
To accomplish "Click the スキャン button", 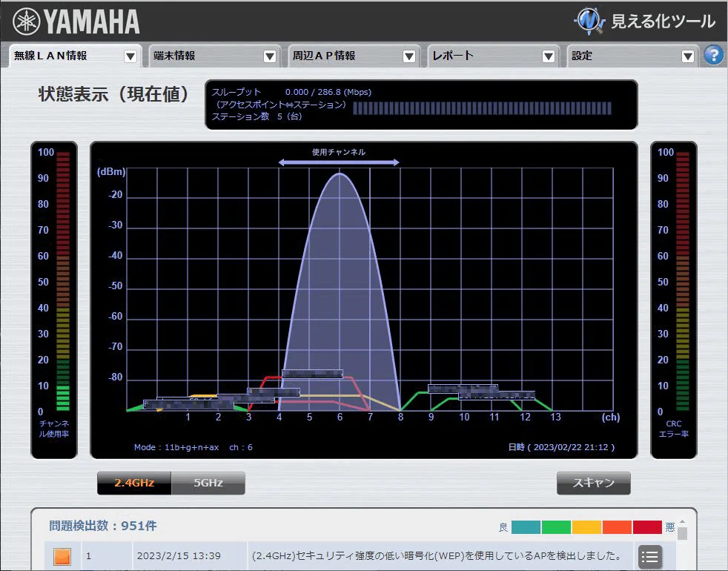I will [x=593, y=483].
